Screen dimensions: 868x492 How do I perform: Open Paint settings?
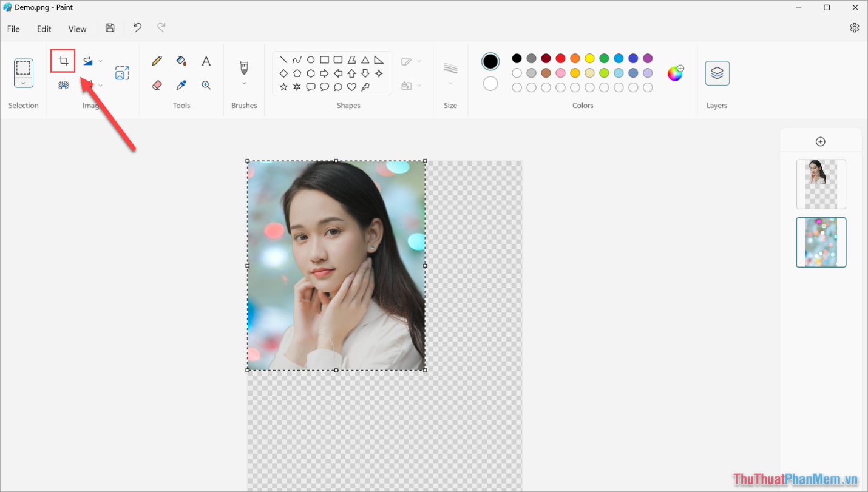click(x=855, y=27)
